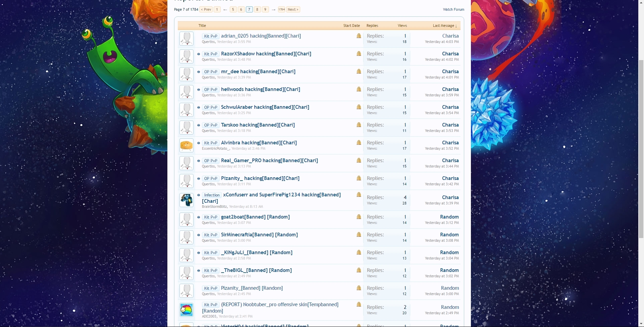
Task: Open Tarskoo hacking[Banned][Chari] thread
Action: tap(258, 125)
